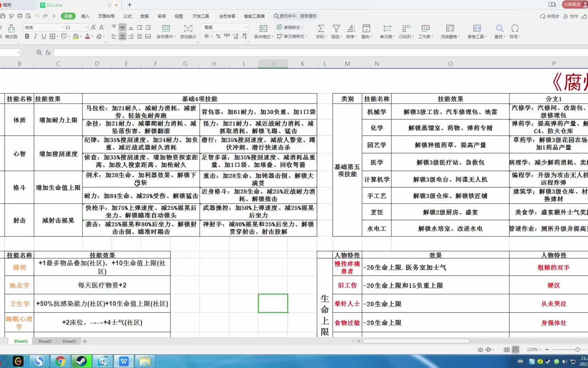The height and width of the screenshot is (368, 588).
Task: Apply the fill color bucket
Action: [76, 36]
